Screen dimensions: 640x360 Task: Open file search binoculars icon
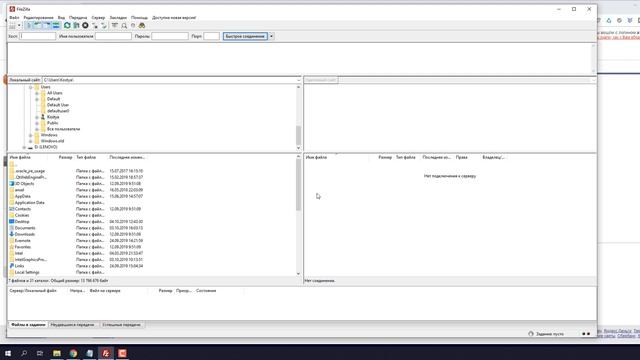point(142,26)
